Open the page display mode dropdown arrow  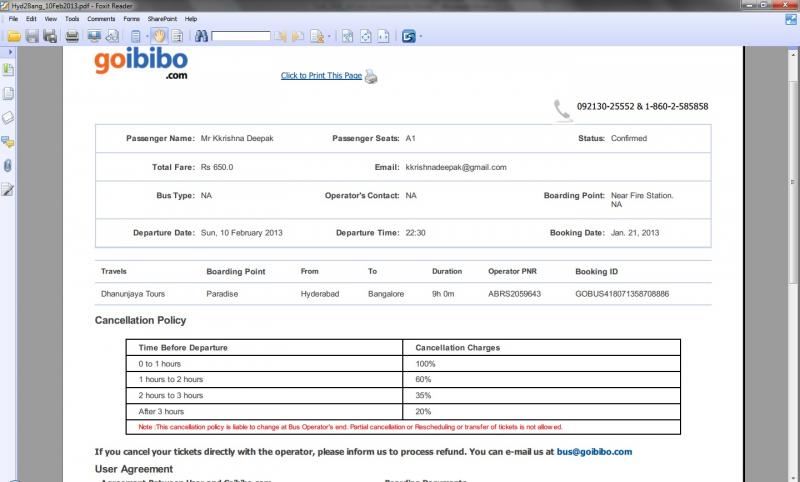click(146, 36)
